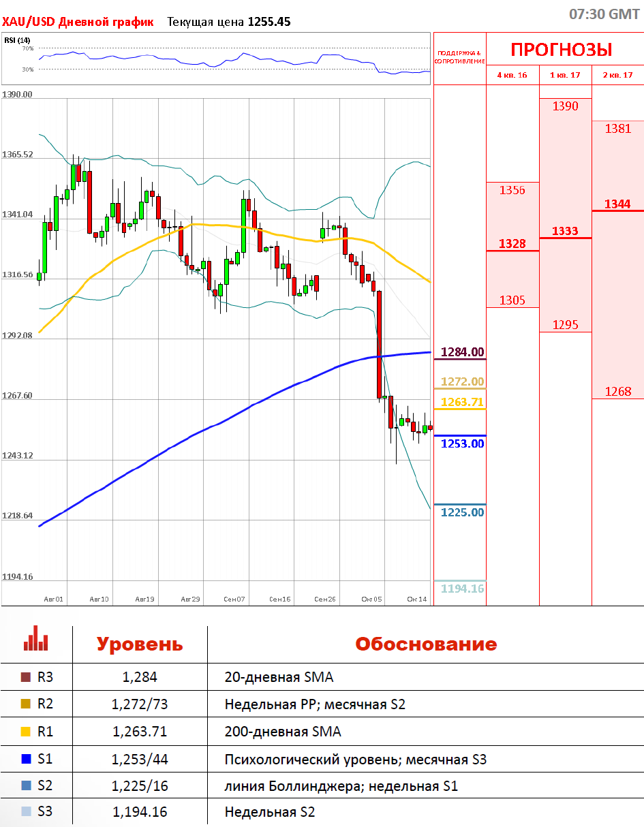This screenshot has height=827, width=644.
Task: Click the ПРОГНОЗЫ heading
Action: (561, 50)
